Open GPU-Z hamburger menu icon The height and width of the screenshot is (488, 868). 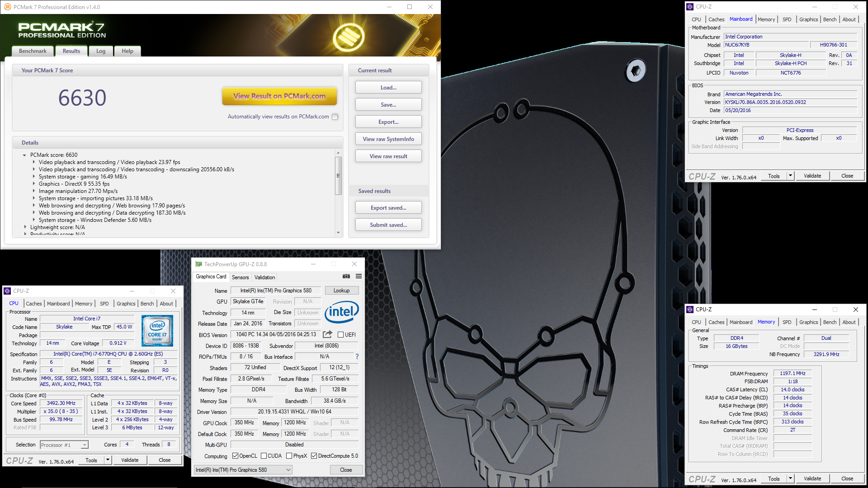tap(359, 277)
